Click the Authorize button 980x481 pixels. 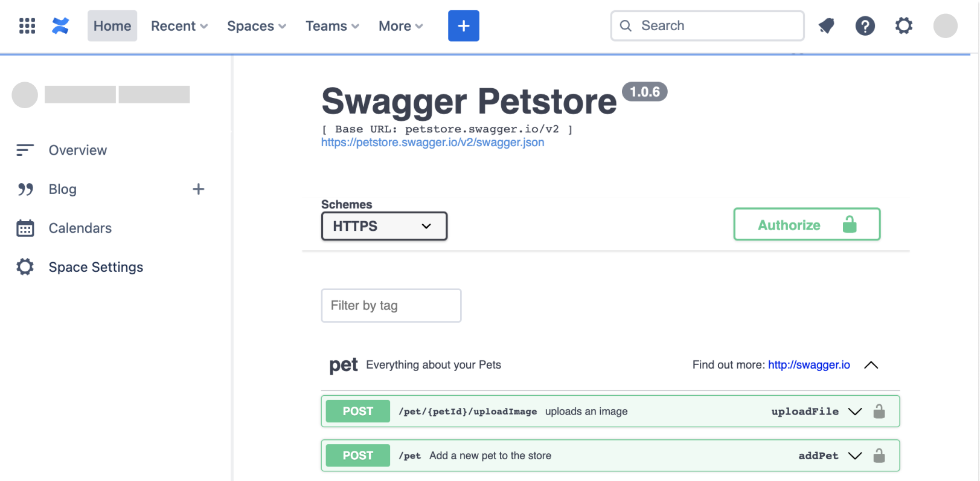pyautogui.click(x=807, y=224)
